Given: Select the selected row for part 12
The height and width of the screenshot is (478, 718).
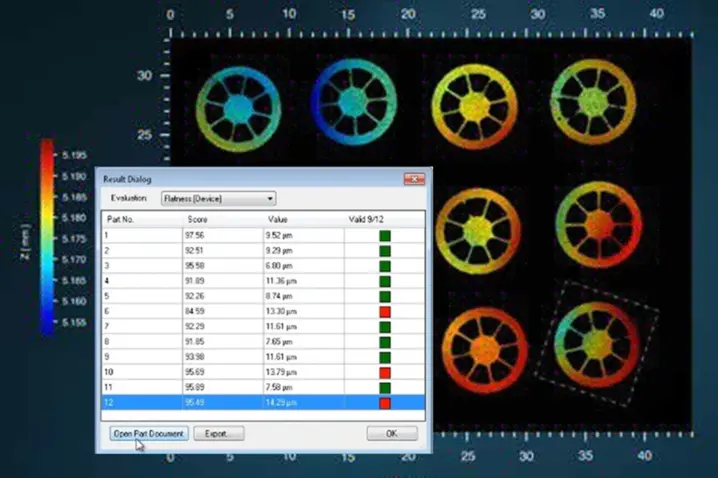Looking at the screenshot, I should click(x=200, y=403).
